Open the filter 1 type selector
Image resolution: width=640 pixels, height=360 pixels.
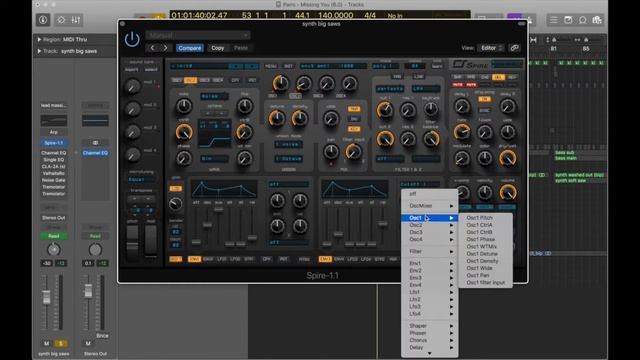pos(390,89)
